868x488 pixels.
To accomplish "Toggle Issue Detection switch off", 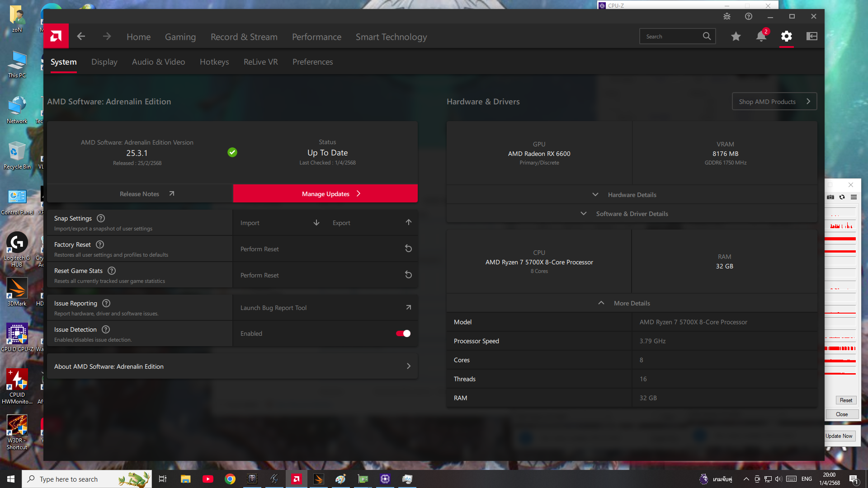I will point(403,333).
